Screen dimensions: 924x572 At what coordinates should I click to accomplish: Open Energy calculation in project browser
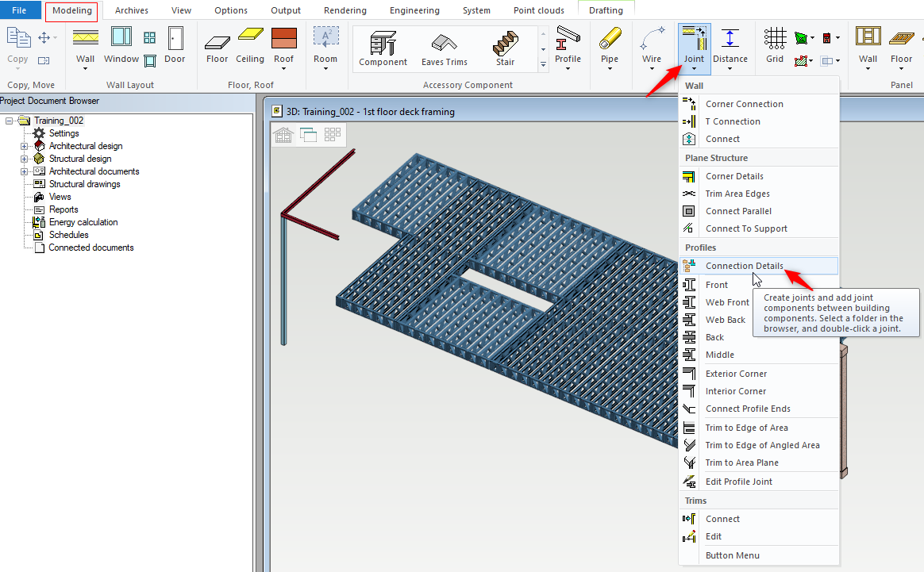[x=83, y=222]
